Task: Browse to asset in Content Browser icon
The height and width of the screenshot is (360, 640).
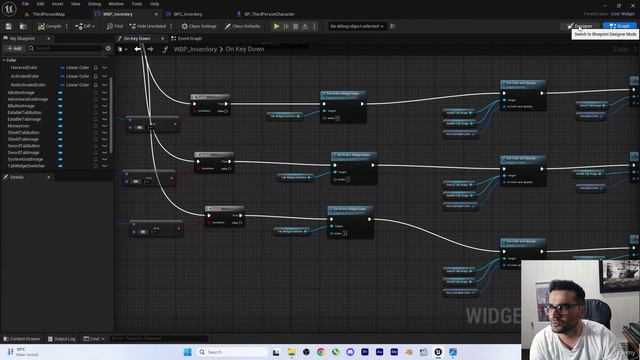Action: (23, 26)
